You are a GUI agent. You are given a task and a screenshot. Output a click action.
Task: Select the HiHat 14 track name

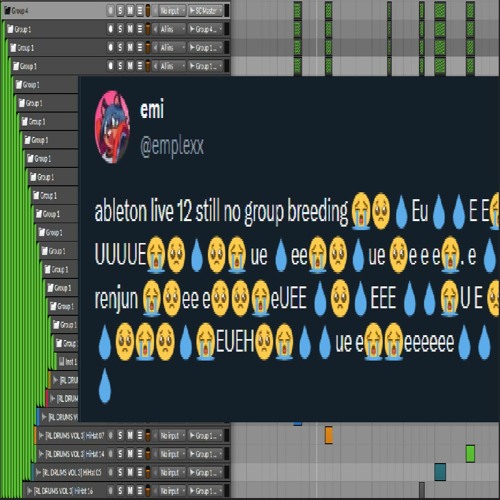[75, 454]
